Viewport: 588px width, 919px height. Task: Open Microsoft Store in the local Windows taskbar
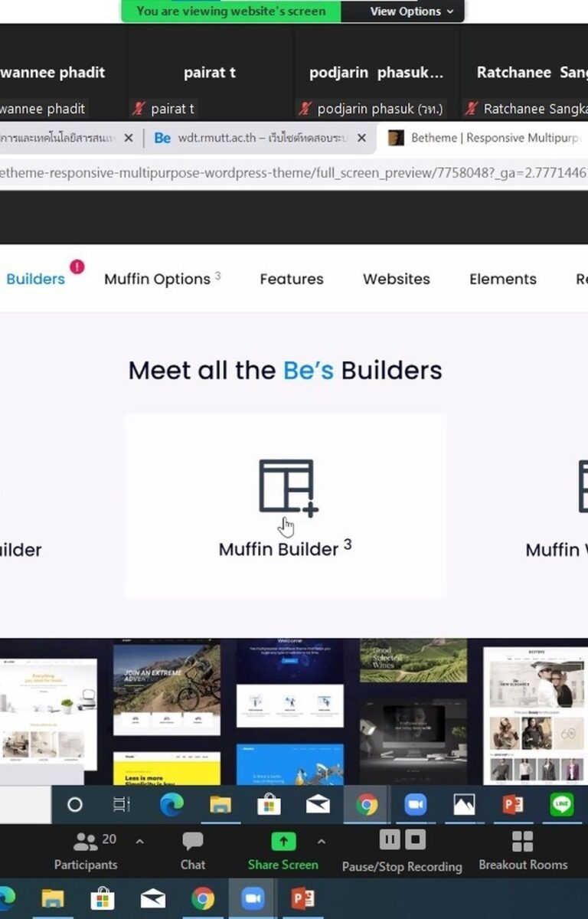point(103,898)
